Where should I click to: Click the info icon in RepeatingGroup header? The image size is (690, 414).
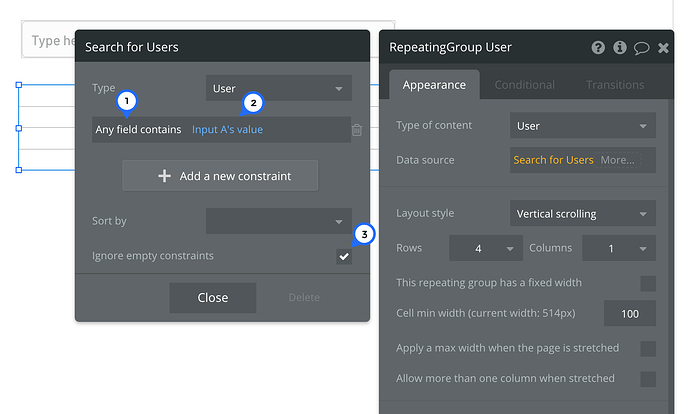pyautogui.click(x=620, y=47)
